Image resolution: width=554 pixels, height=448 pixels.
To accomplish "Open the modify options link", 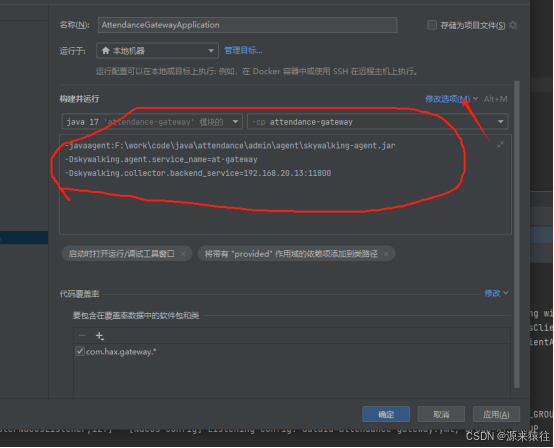I will (x=447, y=99).
